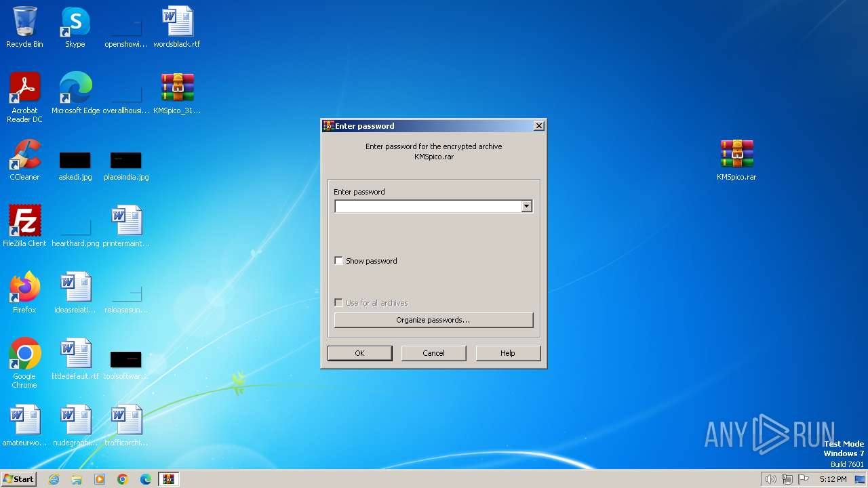Click the Organize passwords... button
This screenshot has height=488, width=868.
tap(433, 320)
